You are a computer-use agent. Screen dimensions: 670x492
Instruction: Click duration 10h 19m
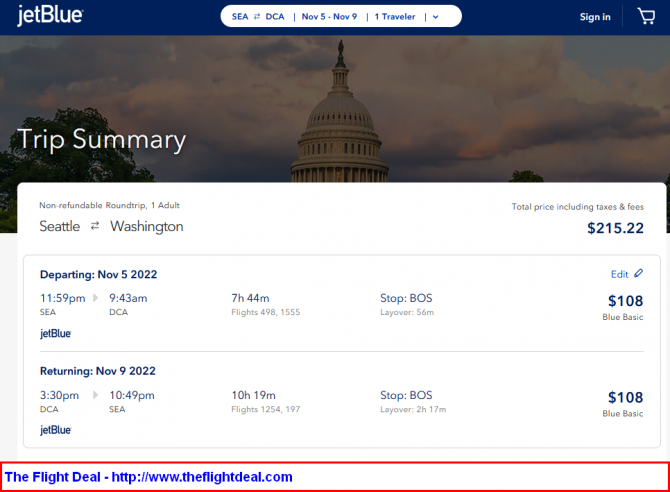click(253, 395)
